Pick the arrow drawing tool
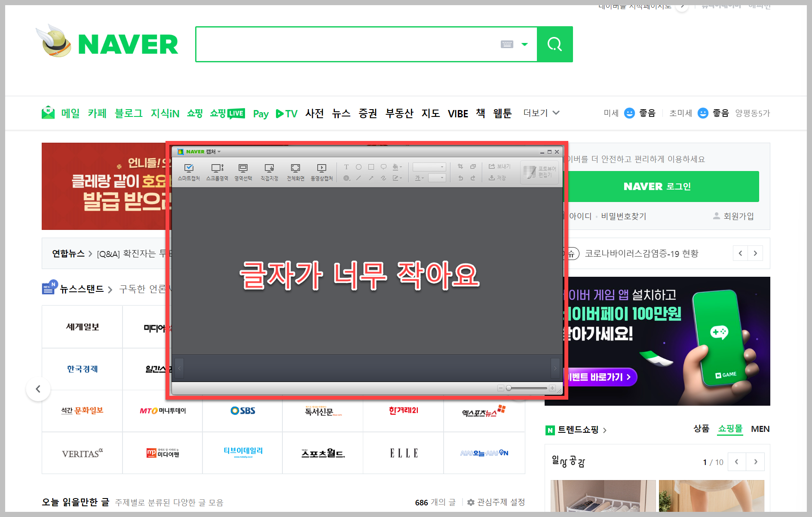The width and height of the screenshot is (812, 517). [x=371, y=178]
